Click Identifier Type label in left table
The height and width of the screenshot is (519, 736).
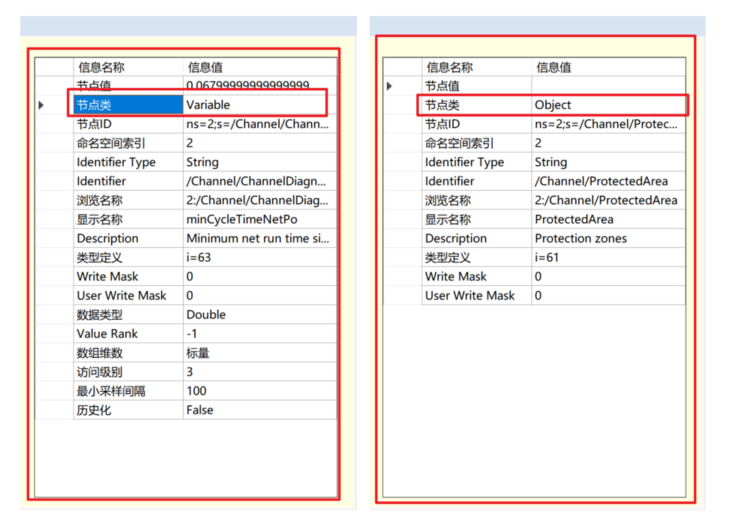click(116, 162)
